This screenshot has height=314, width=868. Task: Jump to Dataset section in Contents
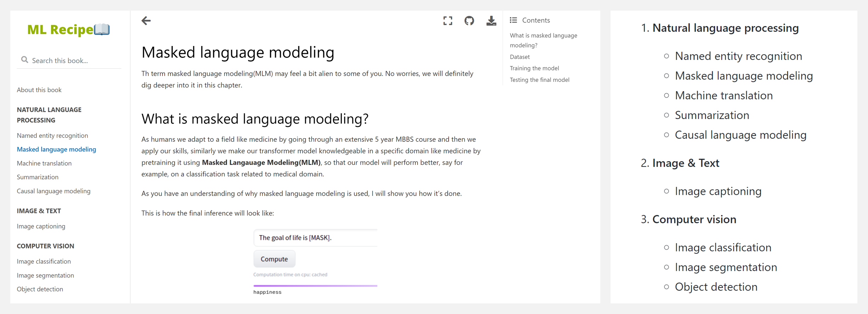click(x=520, y=57)
